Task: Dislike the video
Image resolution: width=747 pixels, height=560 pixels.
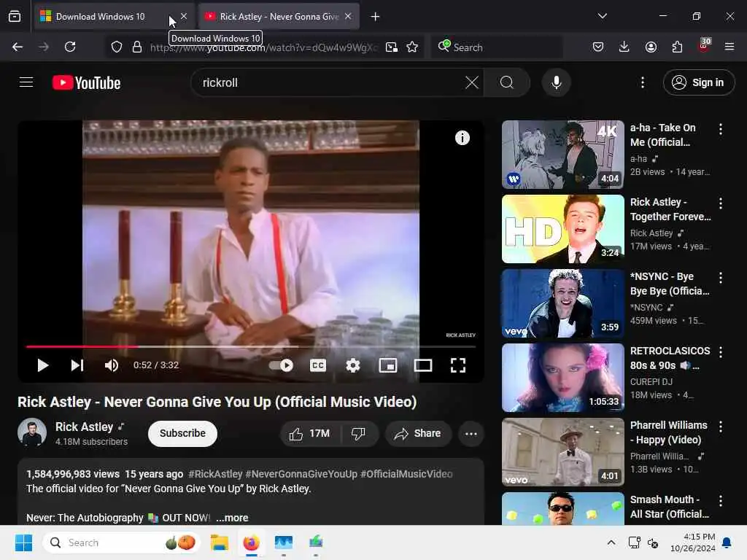Action: click(358, 433)
